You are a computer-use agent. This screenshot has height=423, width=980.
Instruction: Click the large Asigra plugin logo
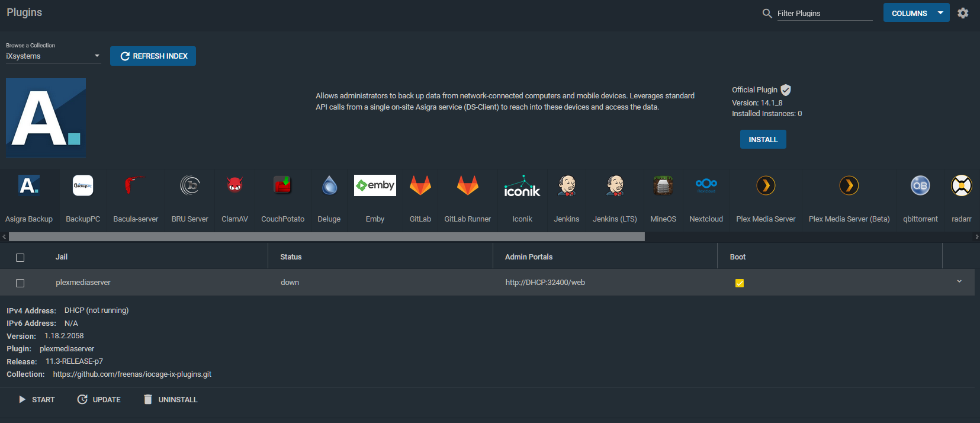click(x=46, y=117)
